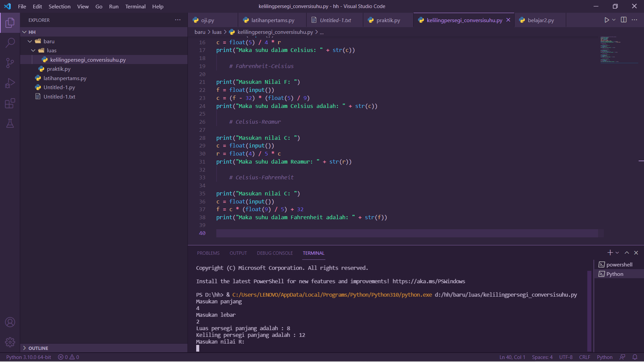Open the run options dropdown arrow

click(614, 20)
